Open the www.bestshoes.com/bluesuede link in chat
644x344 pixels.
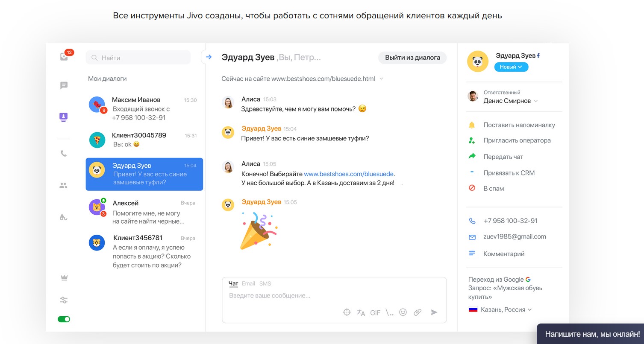pos(348,174)
